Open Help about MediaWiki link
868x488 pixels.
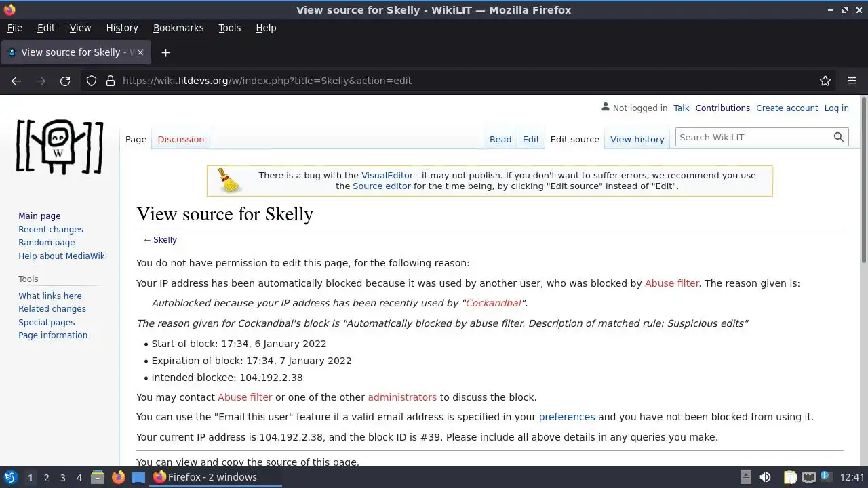(62, 256)
